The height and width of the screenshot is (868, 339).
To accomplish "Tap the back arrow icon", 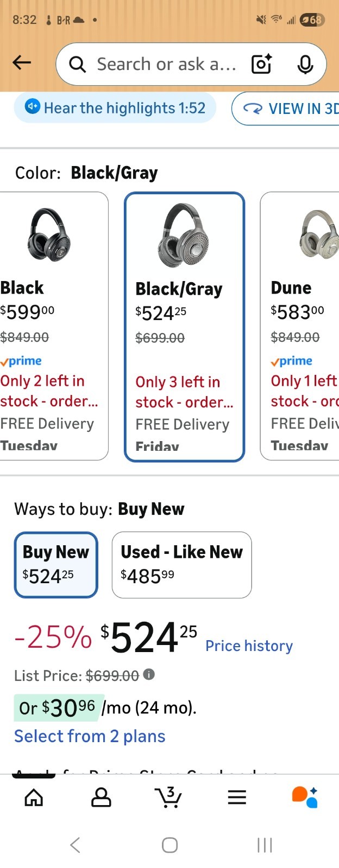I will tap(22, 63).
